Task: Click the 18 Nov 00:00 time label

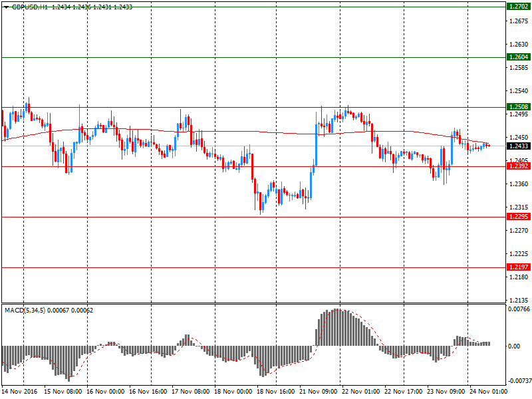Action: (x=233, y=391)
